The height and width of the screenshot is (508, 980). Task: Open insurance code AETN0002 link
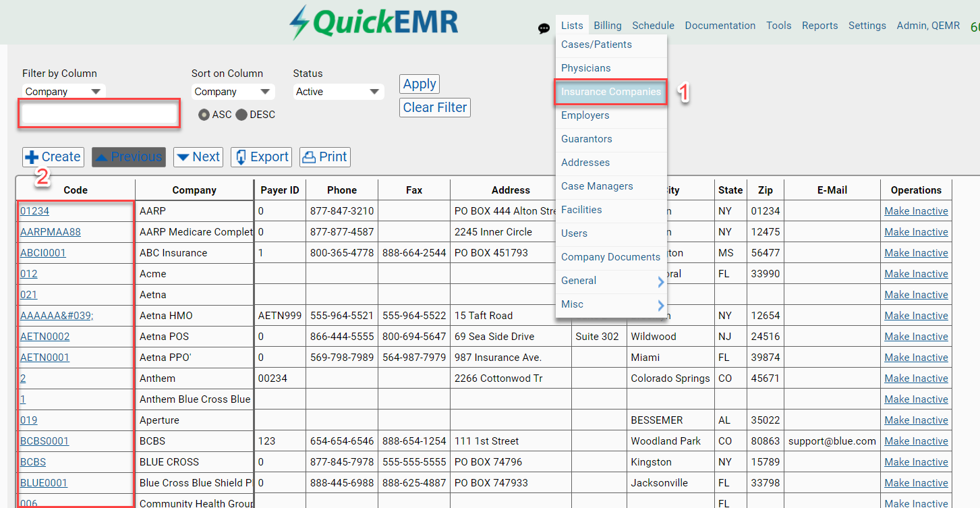(x=45, y=337)
